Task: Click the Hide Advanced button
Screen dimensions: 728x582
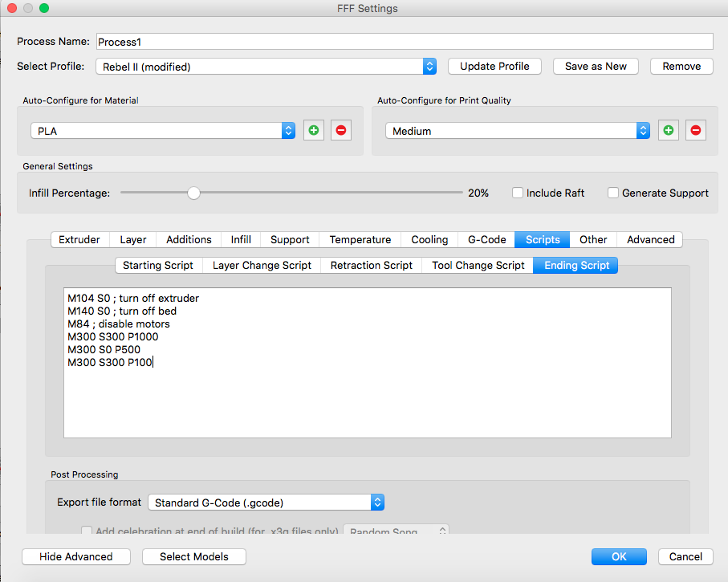Action: click(76, 556)
